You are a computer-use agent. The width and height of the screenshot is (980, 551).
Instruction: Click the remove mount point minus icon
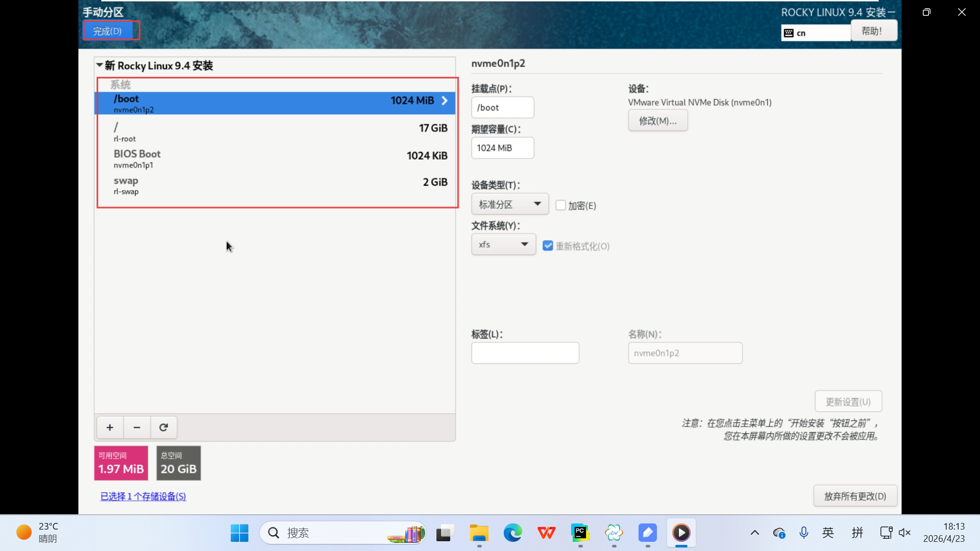pos(137,428)
